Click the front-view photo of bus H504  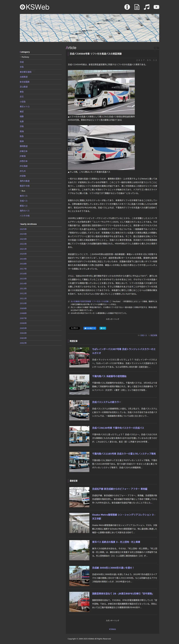[101, 92]
